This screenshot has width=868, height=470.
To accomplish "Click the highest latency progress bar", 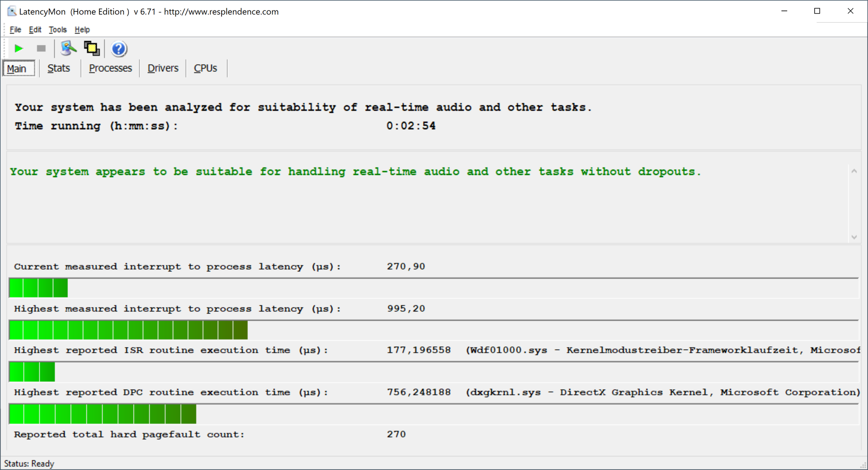I will 434,330.
